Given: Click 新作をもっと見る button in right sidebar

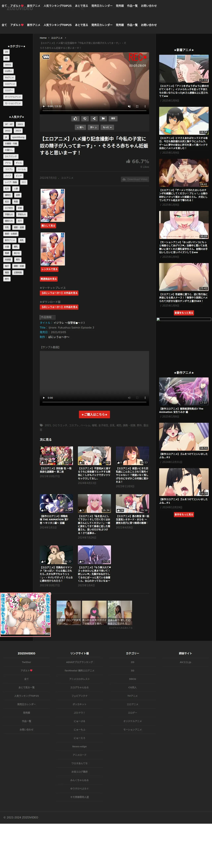Looking at the screenshot, I should pyautogui.click(x=184, y=515).
